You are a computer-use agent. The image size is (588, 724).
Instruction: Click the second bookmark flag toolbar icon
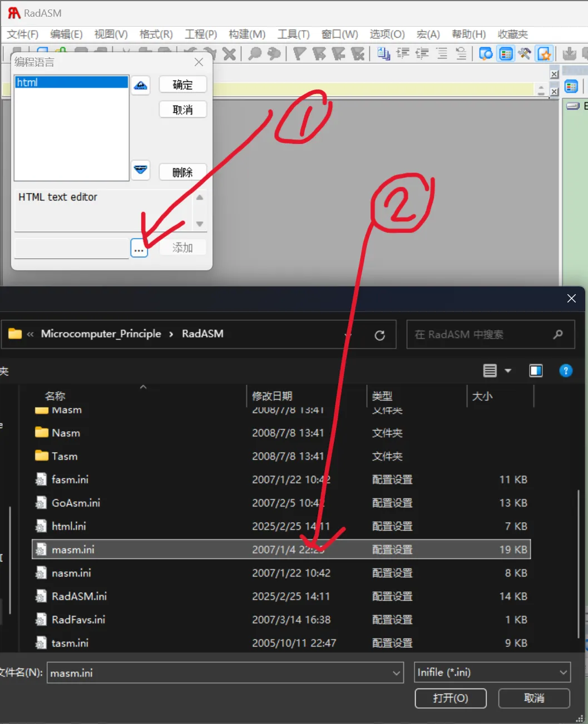pyautogui.click(x=319, y=54)
